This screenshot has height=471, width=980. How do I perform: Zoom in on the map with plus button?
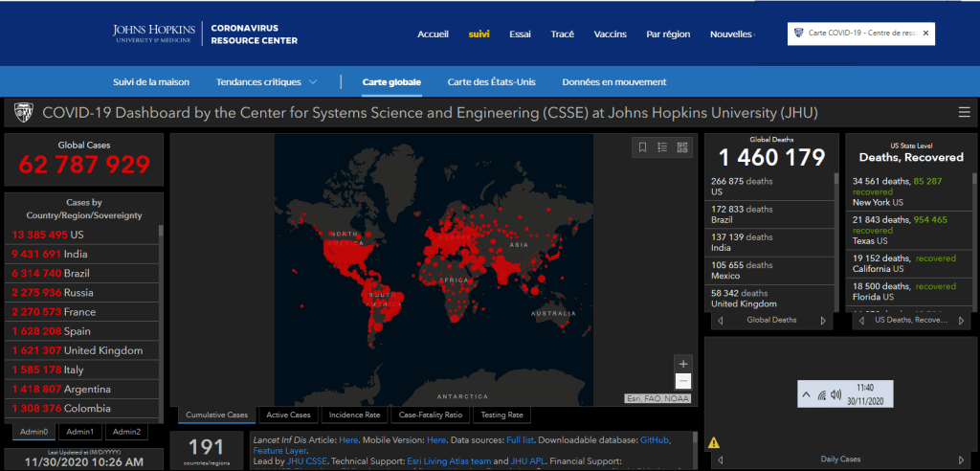[682, 364]
